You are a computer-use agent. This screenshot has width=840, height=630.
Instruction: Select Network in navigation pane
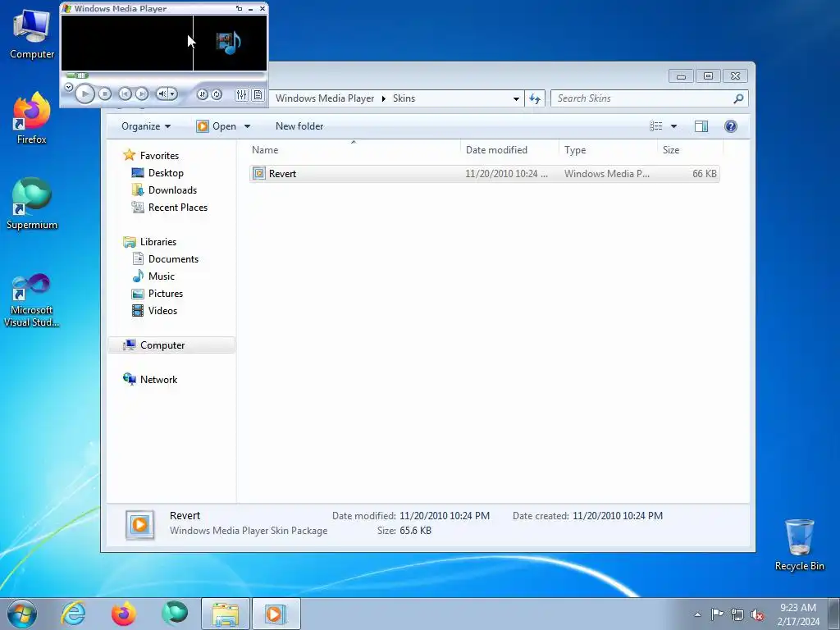[158, 380]
